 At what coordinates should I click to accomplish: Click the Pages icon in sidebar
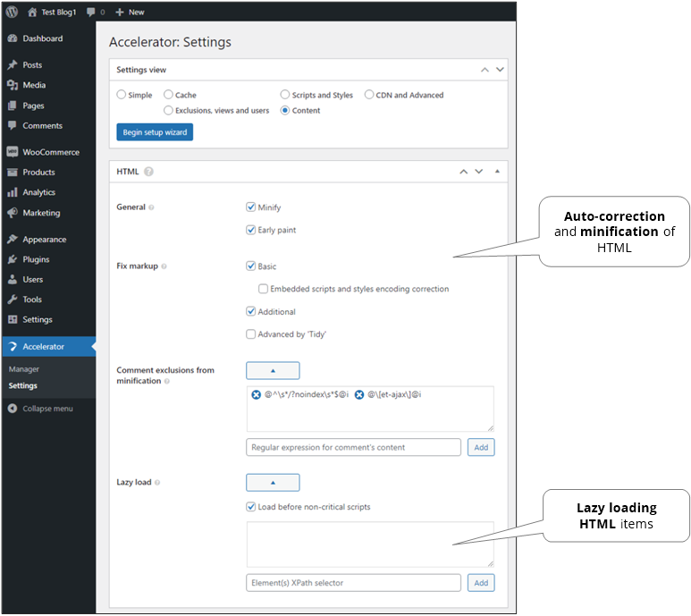(13, 105)
